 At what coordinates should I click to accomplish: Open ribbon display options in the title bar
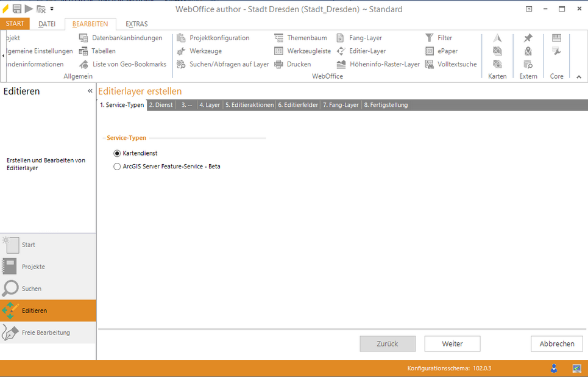click(x=529, y=9)
